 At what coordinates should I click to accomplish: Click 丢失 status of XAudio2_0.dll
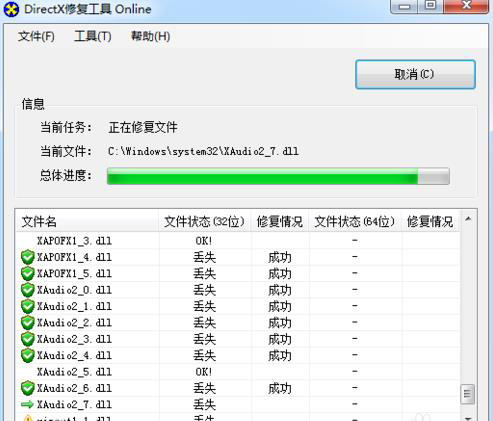click(204, 290)
